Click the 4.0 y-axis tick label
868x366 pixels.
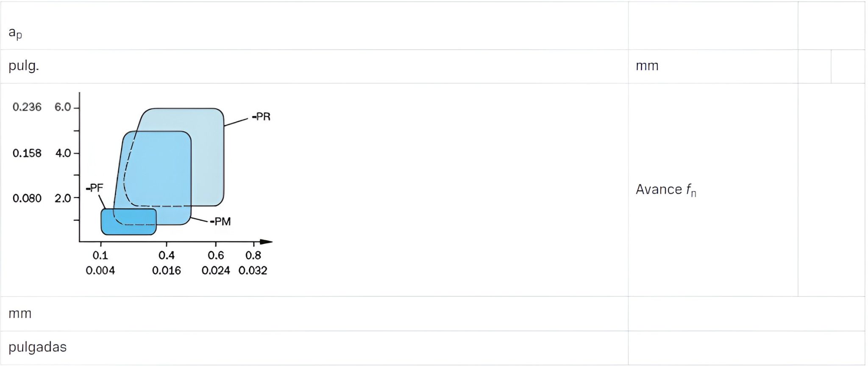(x=63, y=153)
